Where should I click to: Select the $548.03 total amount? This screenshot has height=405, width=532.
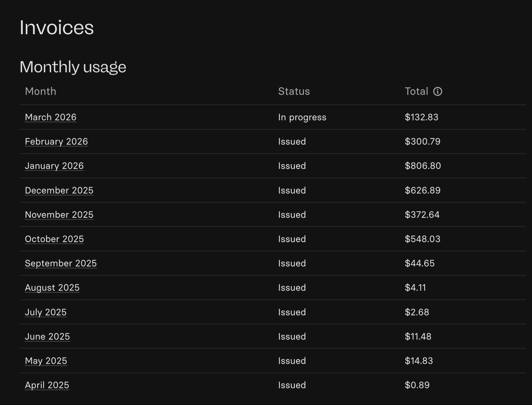[x=422, y=239]
